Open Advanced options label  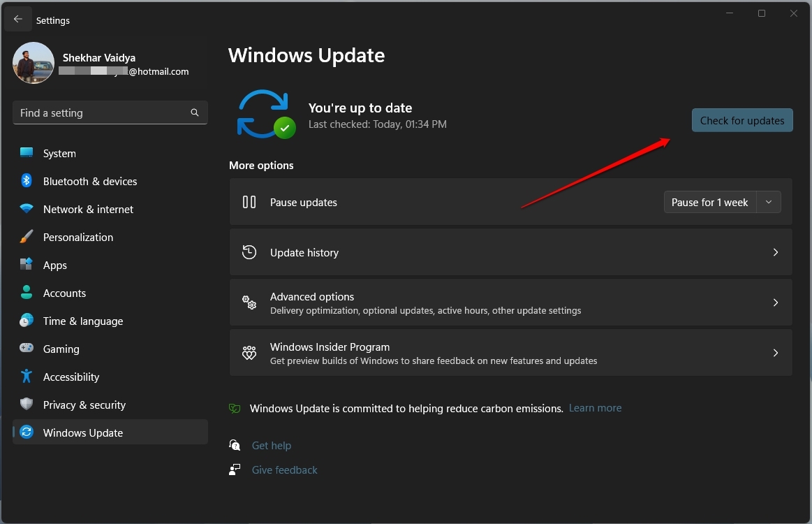(312, 296)
